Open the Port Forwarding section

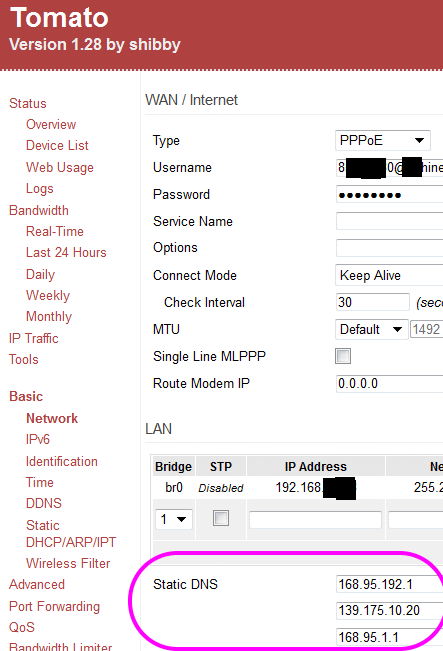point(54,607)
